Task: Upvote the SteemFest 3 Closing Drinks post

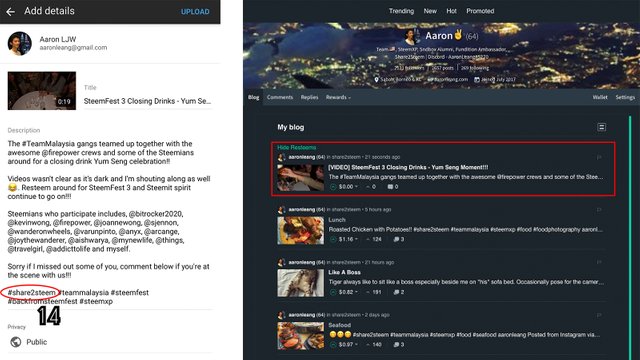Action: 333,187
